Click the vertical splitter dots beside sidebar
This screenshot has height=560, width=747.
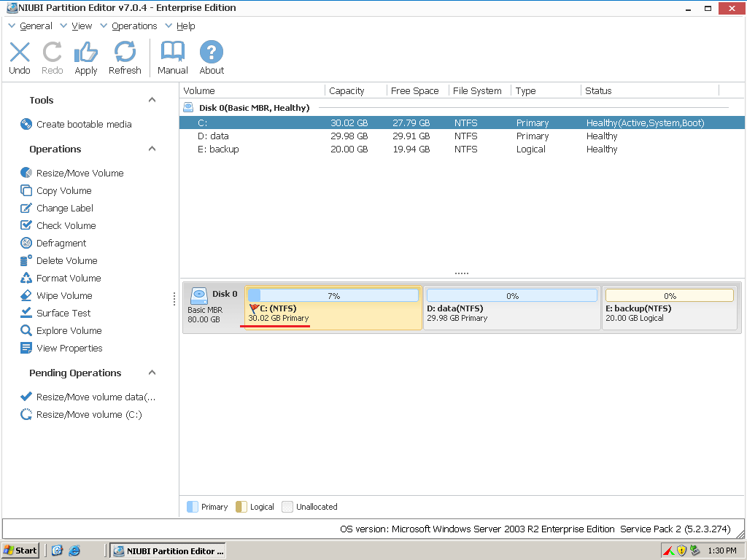click(174, 299)
